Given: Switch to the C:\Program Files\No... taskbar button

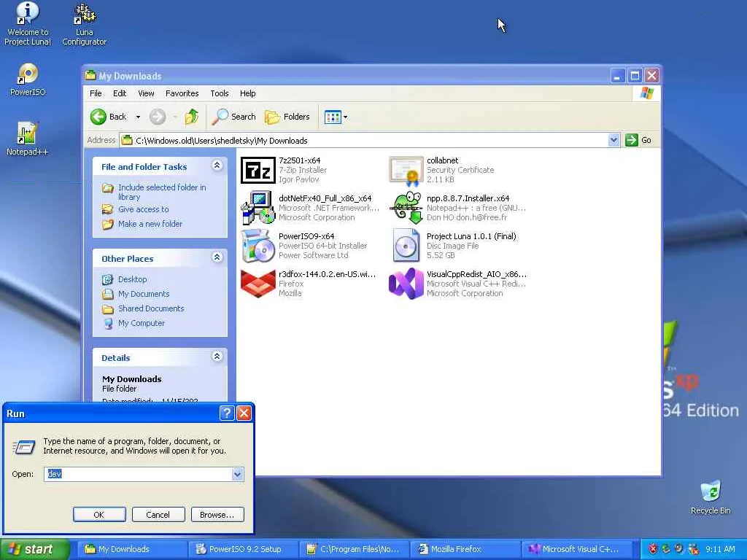Looking at the screenshot, I should (x=354, y=549).
